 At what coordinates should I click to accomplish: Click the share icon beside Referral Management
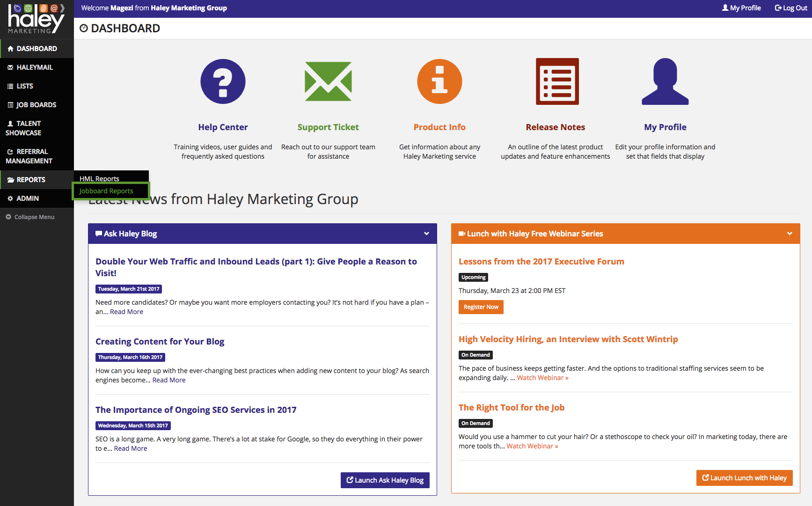(x=10, y=152)
